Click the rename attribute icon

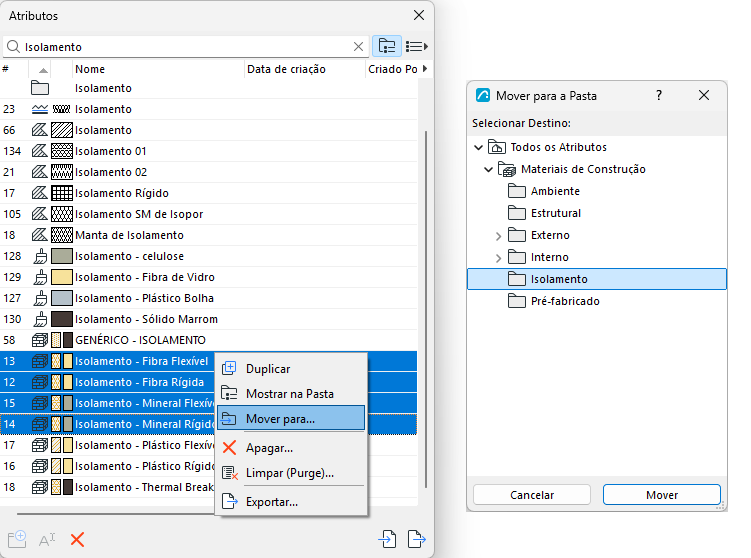(x=47, y=539)
